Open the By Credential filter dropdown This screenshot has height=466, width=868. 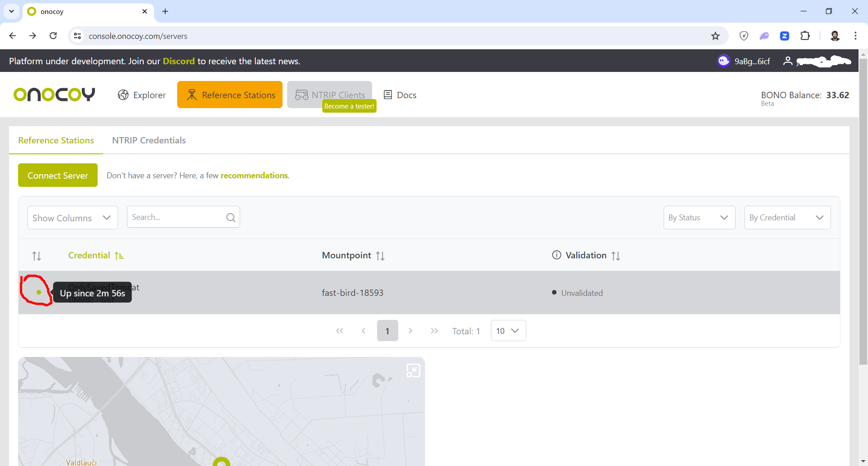click(x=788, y=218)
